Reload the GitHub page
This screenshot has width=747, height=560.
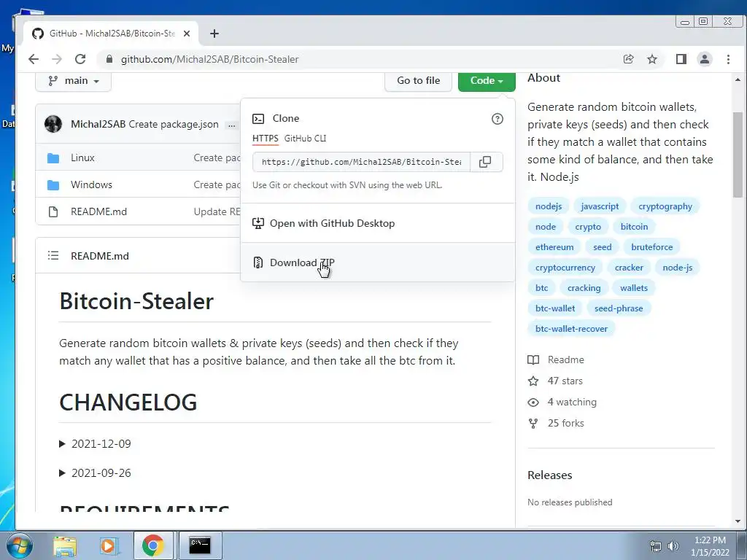click(x=80, y=59)
